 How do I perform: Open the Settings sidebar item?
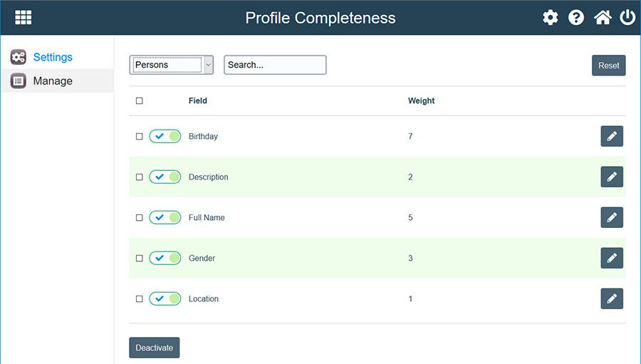coord(52,57)
